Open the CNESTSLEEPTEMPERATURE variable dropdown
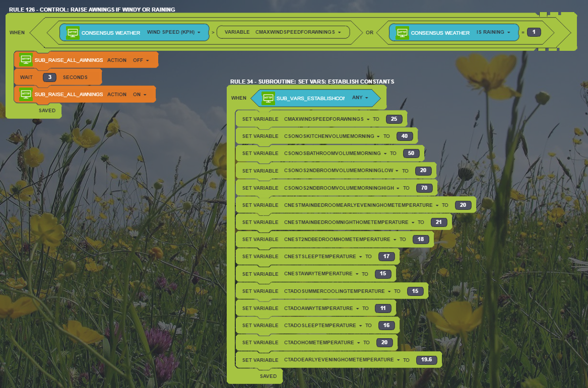 (x=360, y=257)
